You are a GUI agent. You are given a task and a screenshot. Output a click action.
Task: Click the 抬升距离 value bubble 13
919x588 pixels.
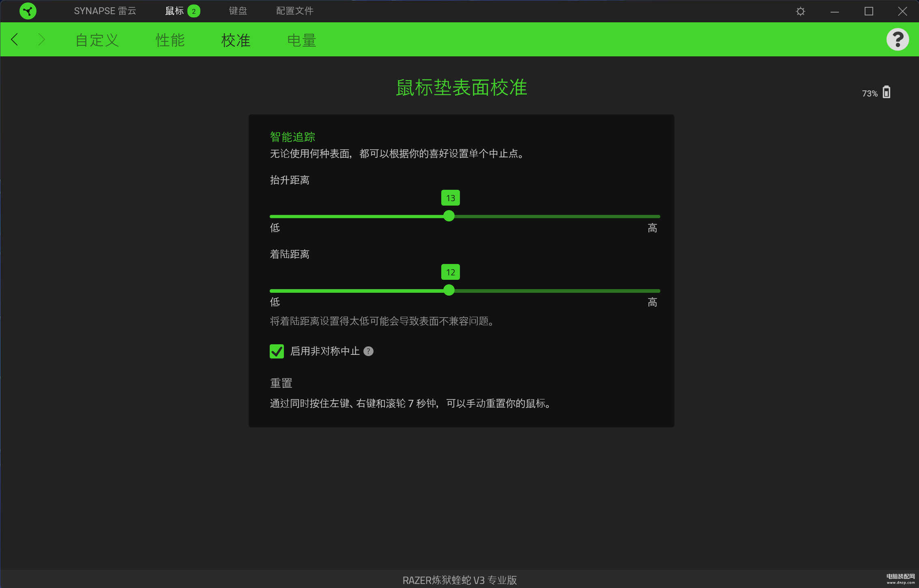pos(451,198)
